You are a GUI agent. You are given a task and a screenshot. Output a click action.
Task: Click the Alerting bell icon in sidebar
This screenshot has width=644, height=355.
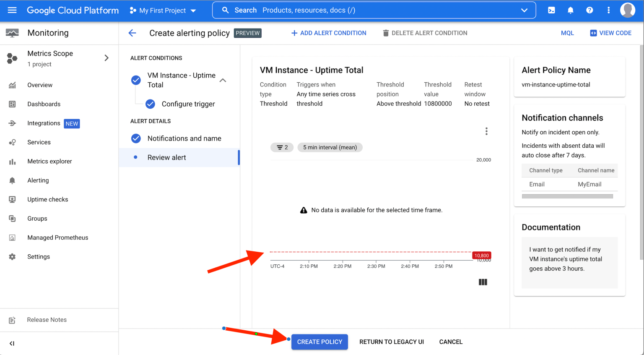[12, 180]
